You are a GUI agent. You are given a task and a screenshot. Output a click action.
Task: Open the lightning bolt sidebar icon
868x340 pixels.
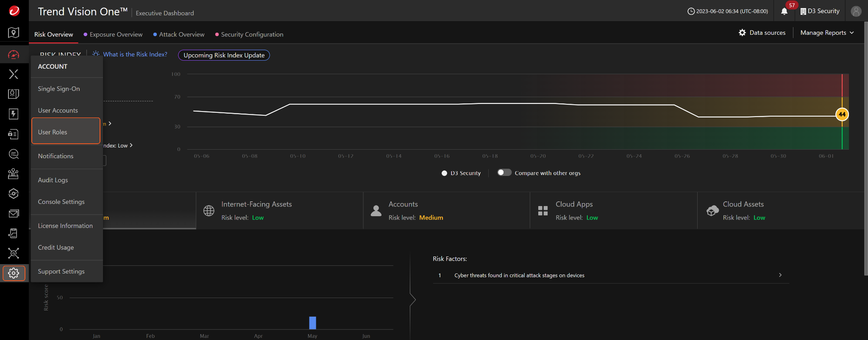click(14, 114)
